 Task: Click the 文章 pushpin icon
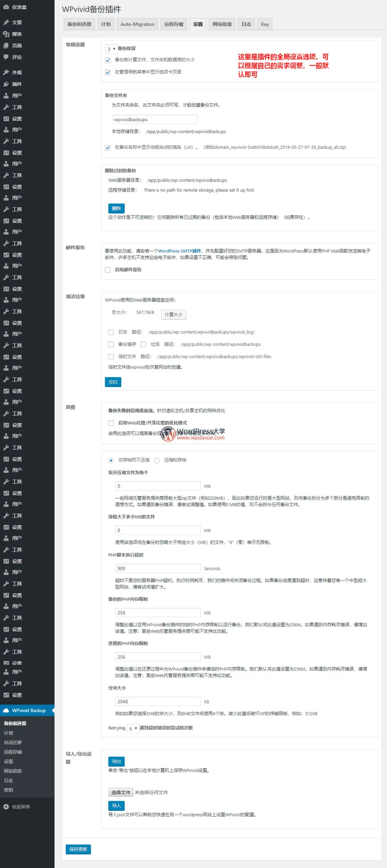click(x=6, y=23)
